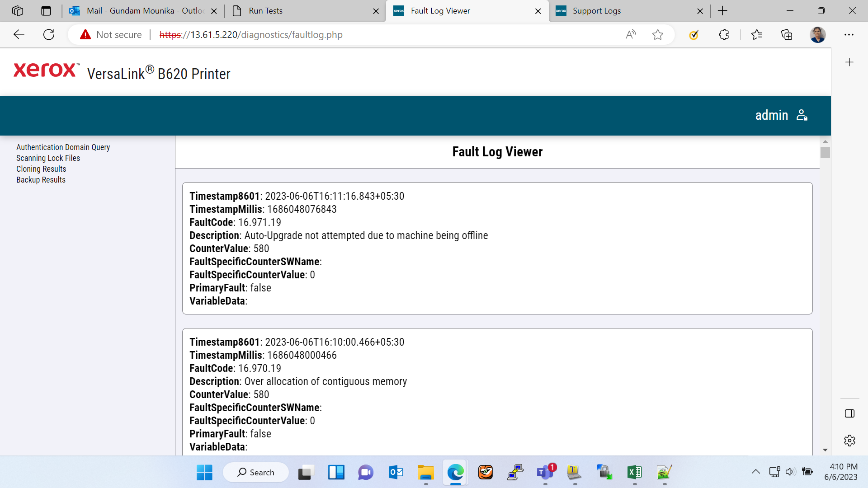Toggle the Edge sidebar panel visibility button
The width and height of the screenshot is (868, 488).
[x=849, y=413]
